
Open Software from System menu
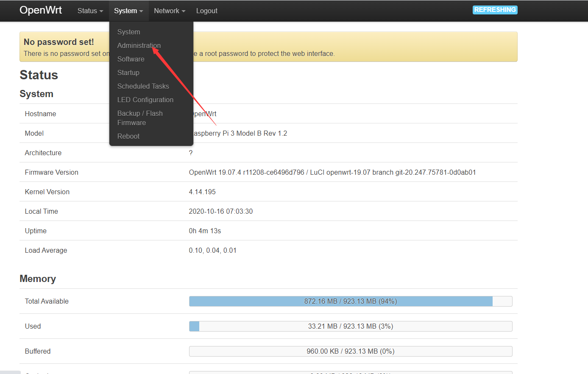click(131, 59)
